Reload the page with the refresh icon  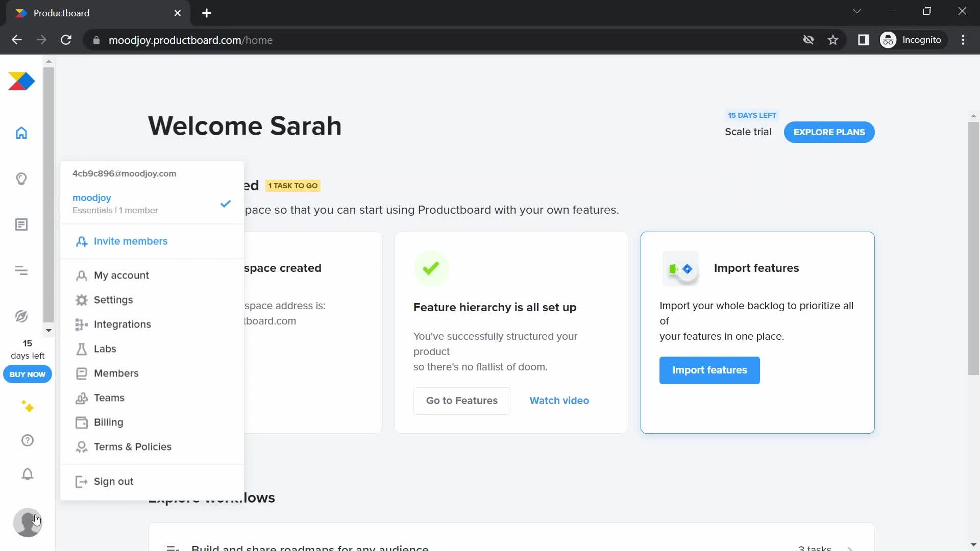[66, 40]
